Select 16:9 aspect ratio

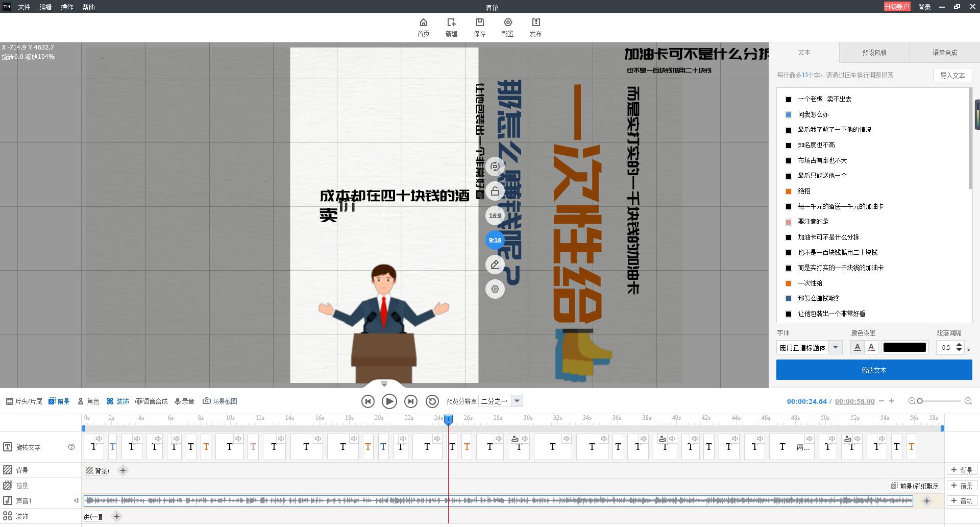495,215
